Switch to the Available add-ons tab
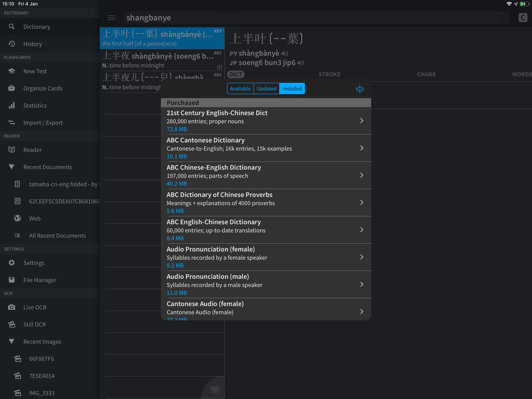This screenshot has height=399, width=532. point(240,88)
